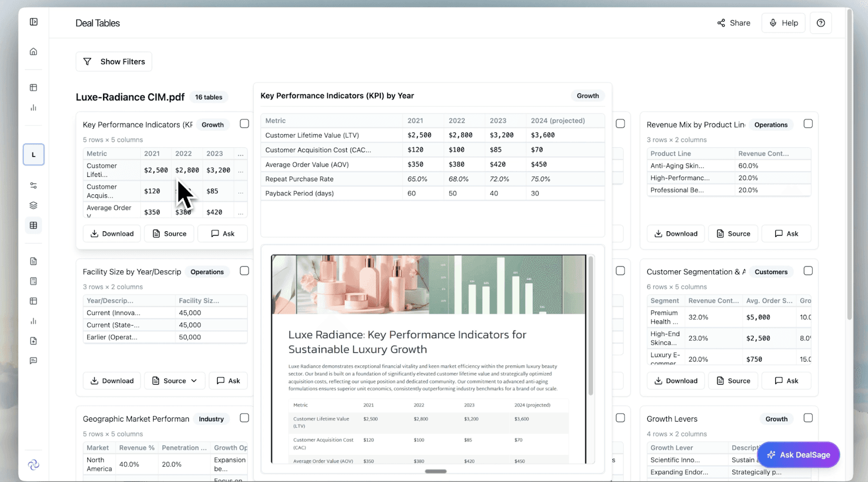The width and height of the screenshot is (868, 482).
Task: Select the Customer Segmentation card checkbox
Action: click(808, 271)
